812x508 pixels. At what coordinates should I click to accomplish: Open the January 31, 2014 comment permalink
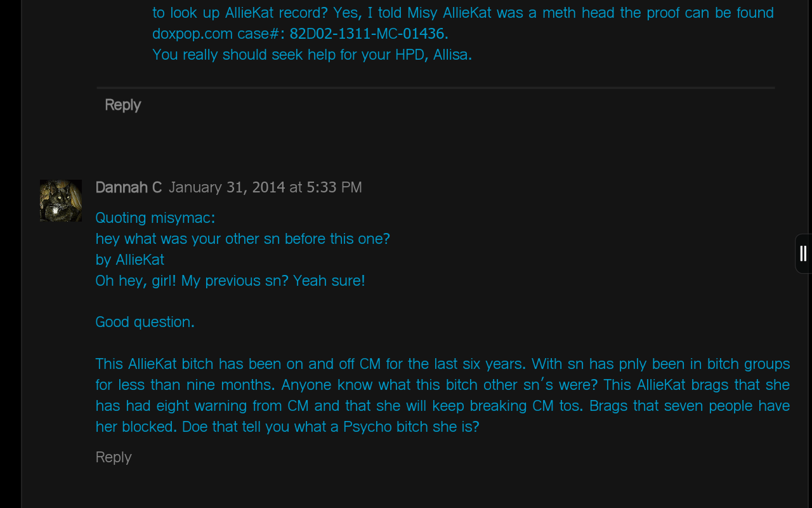pyautogui.click(x=265, y=187)
